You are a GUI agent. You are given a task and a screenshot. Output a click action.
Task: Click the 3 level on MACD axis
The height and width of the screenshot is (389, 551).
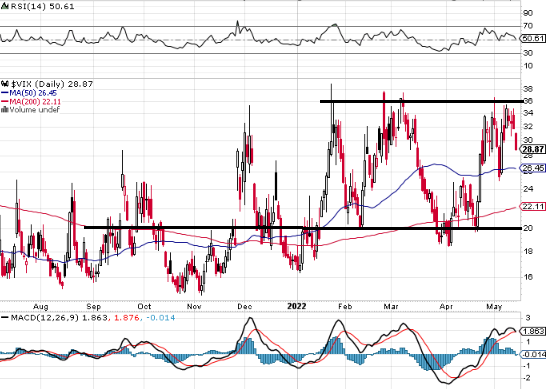(528, 318)
